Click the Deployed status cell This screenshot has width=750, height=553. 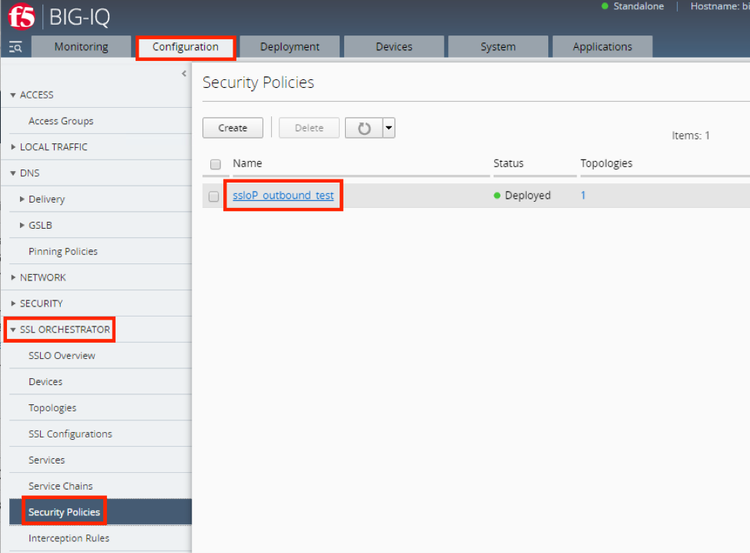(522, 196)
